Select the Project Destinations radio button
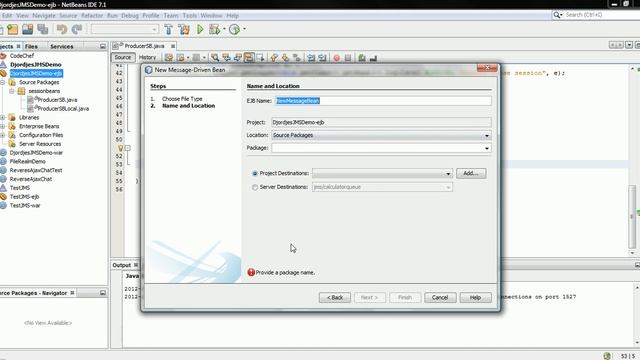This screenshot has width=640, height=360. pos(255,173)
